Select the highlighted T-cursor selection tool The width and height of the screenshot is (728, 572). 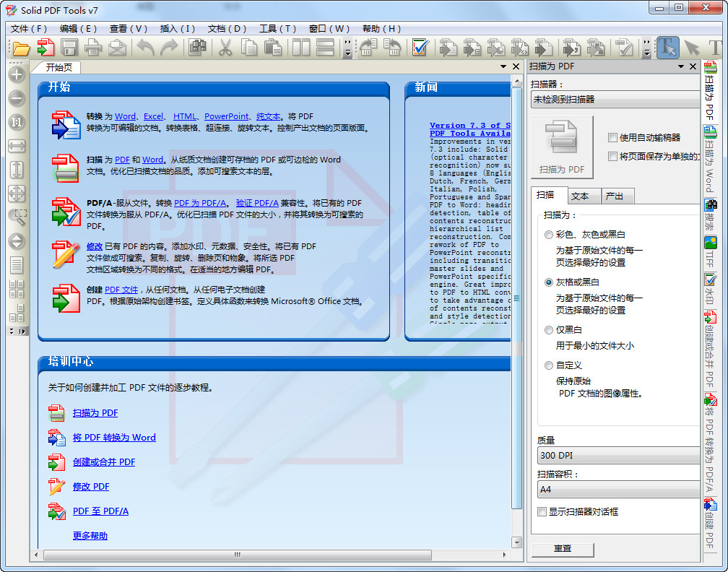tap(667, 48)
